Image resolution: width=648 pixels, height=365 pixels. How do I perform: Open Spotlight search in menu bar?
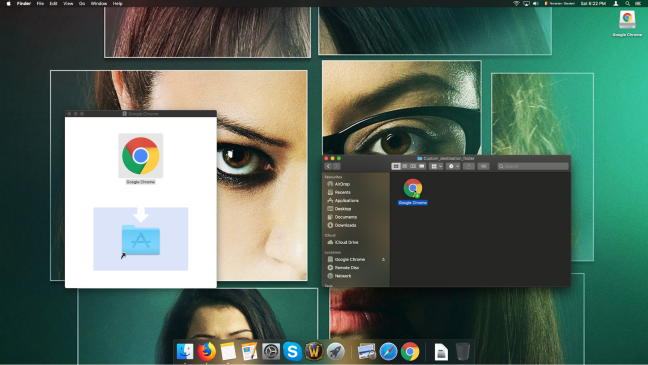click(627, 3)
